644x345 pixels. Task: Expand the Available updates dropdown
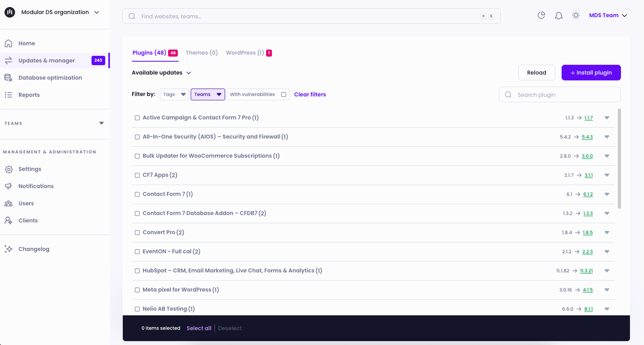[x=161, y=73]
